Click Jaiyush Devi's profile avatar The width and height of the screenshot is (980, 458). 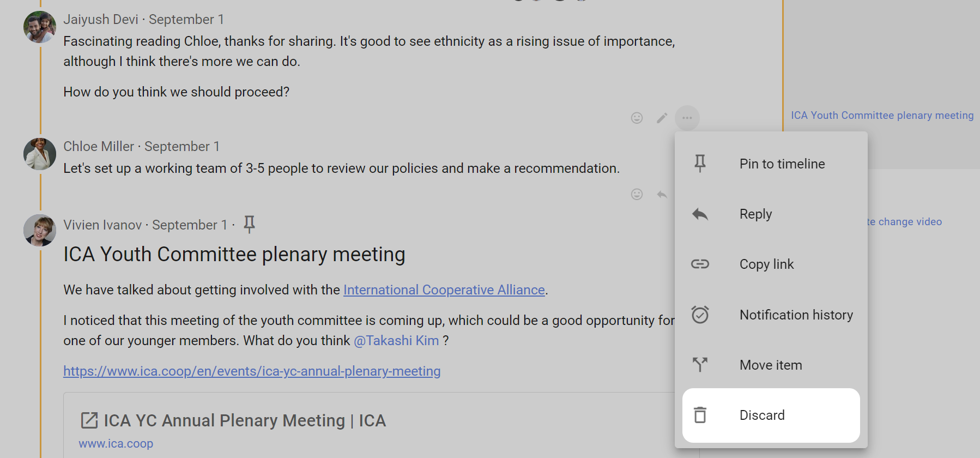[40, 27]
